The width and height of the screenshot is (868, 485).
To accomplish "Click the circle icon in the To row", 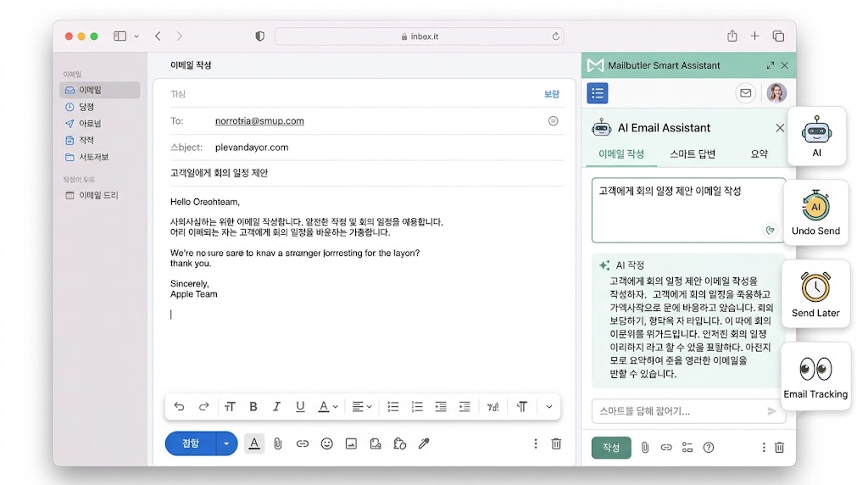I will [x=553, y=120].
